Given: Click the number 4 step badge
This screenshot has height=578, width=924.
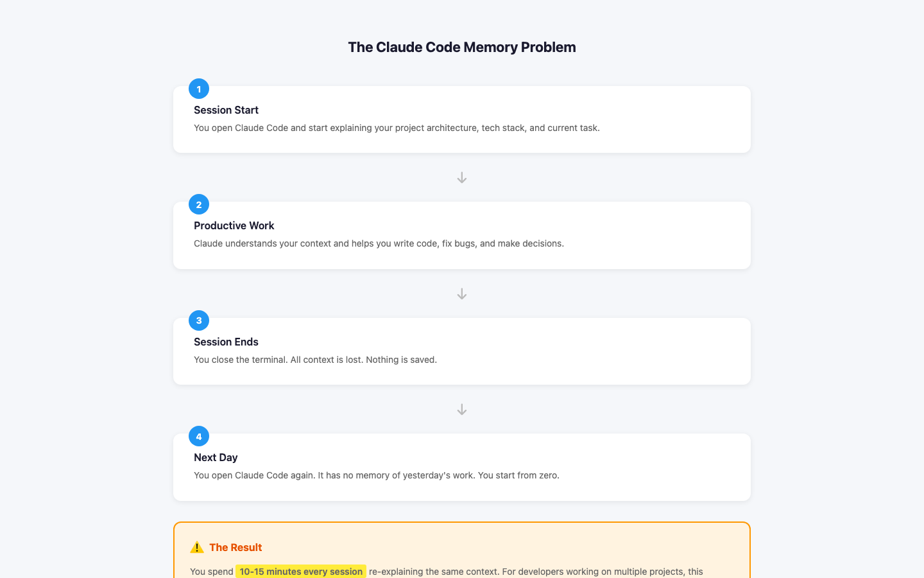Looking at the screenshot, I should click(x=199, y=436).
